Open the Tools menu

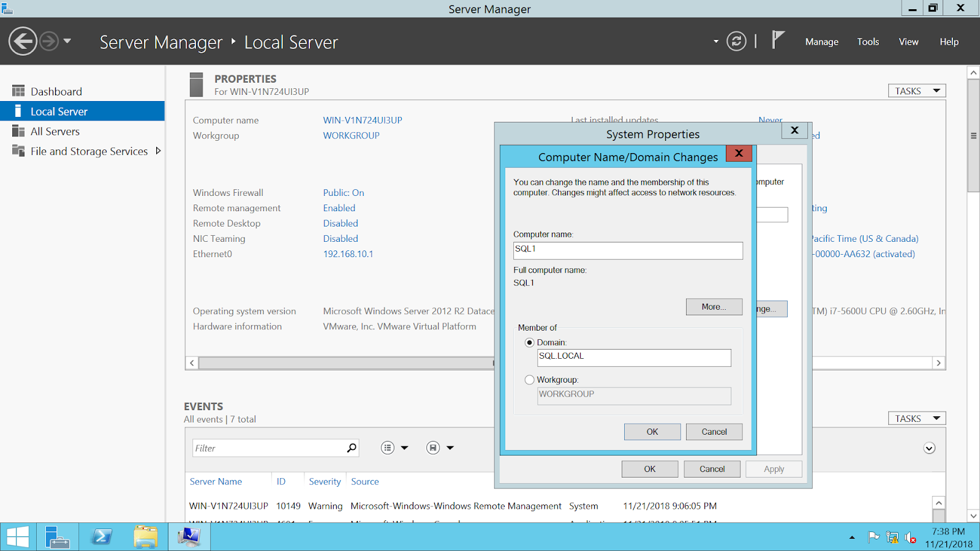(x=868, y=42)
